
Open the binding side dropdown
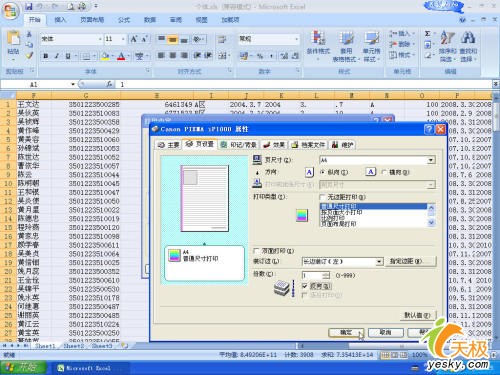tap(379, 262)
